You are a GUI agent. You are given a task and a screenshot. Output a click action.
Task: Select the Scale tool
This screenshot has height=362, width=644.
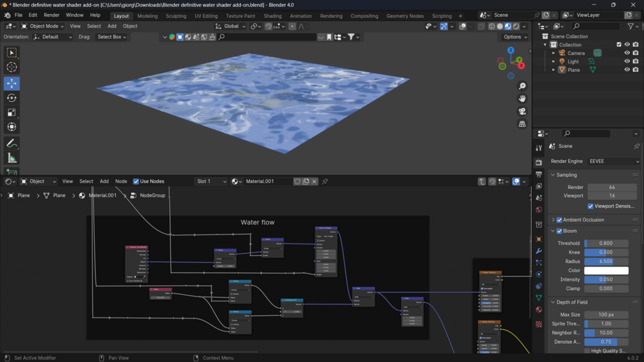(x=12, y=113)
